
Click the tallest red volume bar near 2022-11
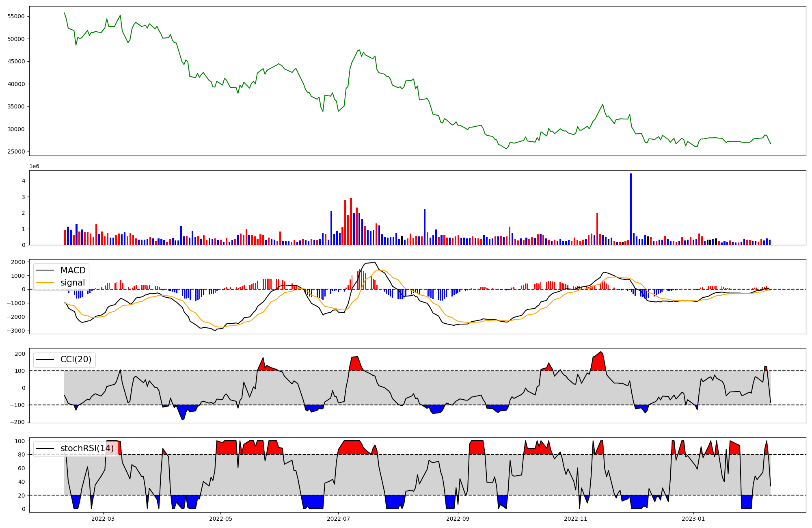[x=597, y=229]
